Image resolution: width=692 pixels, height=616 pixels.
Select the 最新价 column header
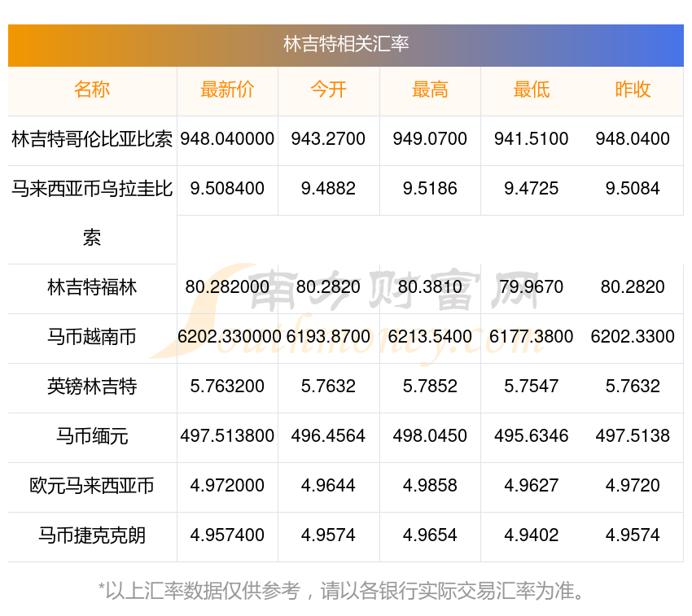[227, 90]
